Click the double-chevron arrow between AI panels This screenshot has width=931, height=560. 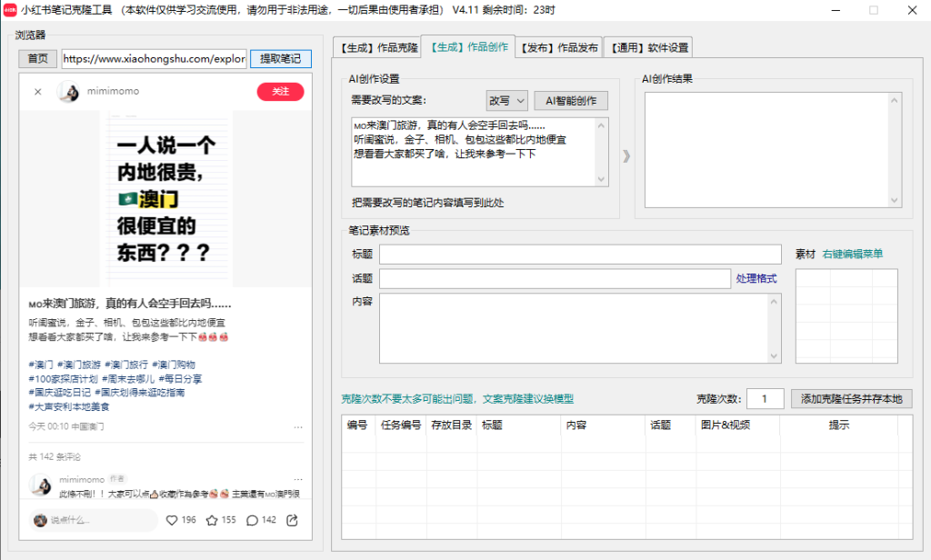click(x=626, y=155)
